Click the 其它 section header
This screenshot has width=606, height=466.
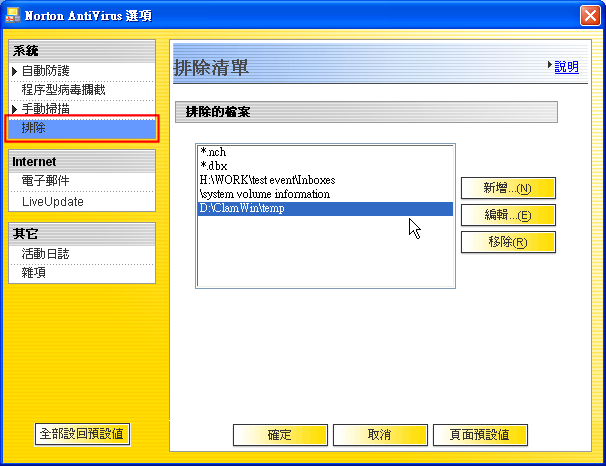tap(82, 234)
